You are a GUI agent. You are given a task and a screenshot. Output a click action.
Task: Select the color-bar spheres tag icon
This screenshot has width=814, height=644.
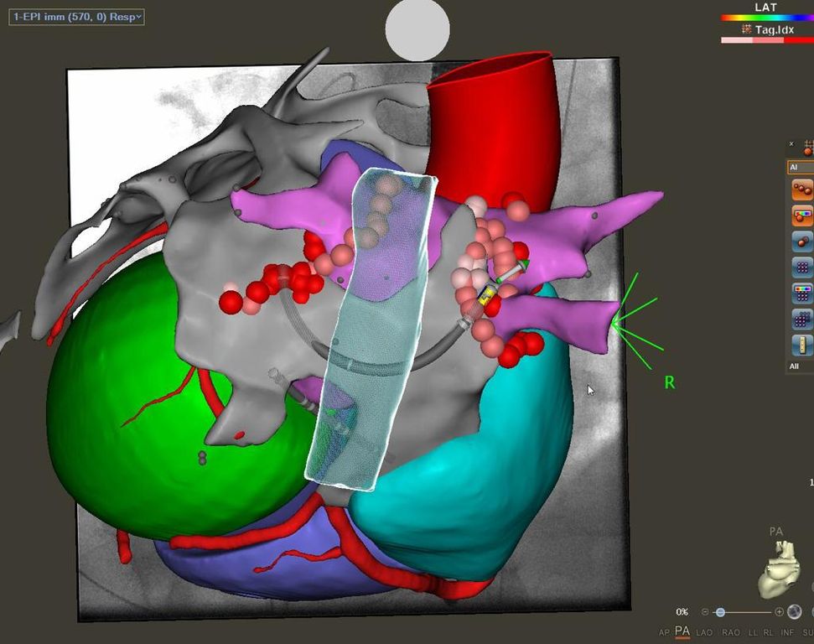pyautogui.click(x=801, y=216)
